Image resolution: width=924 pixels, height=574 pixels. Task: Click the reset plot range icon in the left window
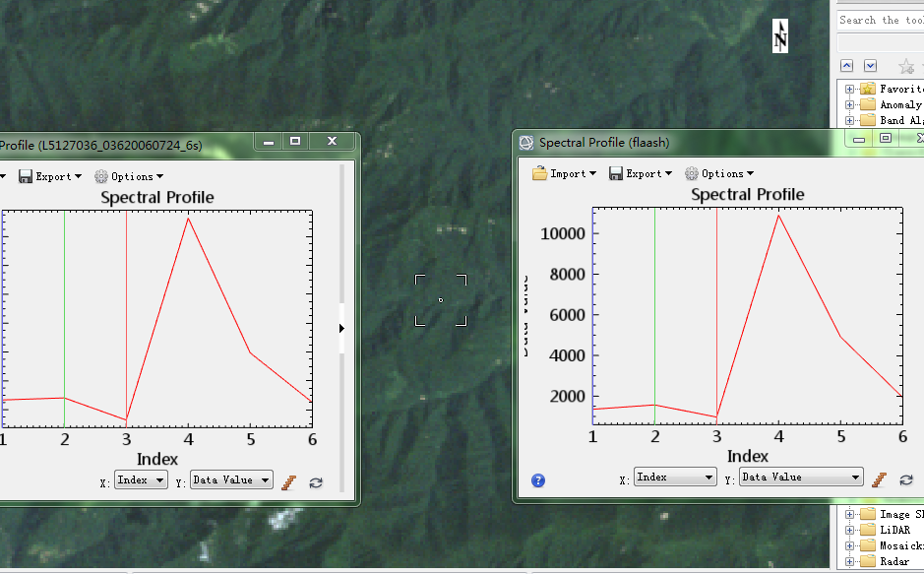[x=316, y=482]
